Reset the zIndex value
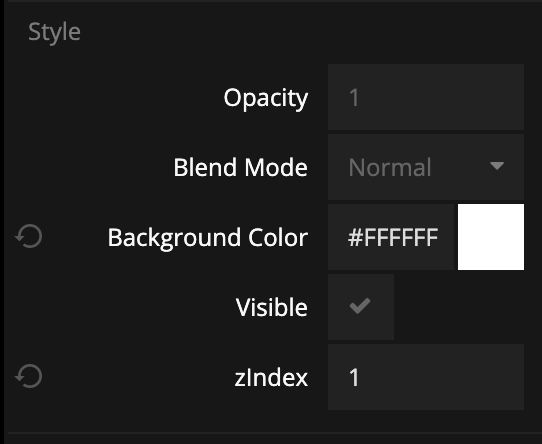This screenshot has height=444, width=542. point(29,376)
